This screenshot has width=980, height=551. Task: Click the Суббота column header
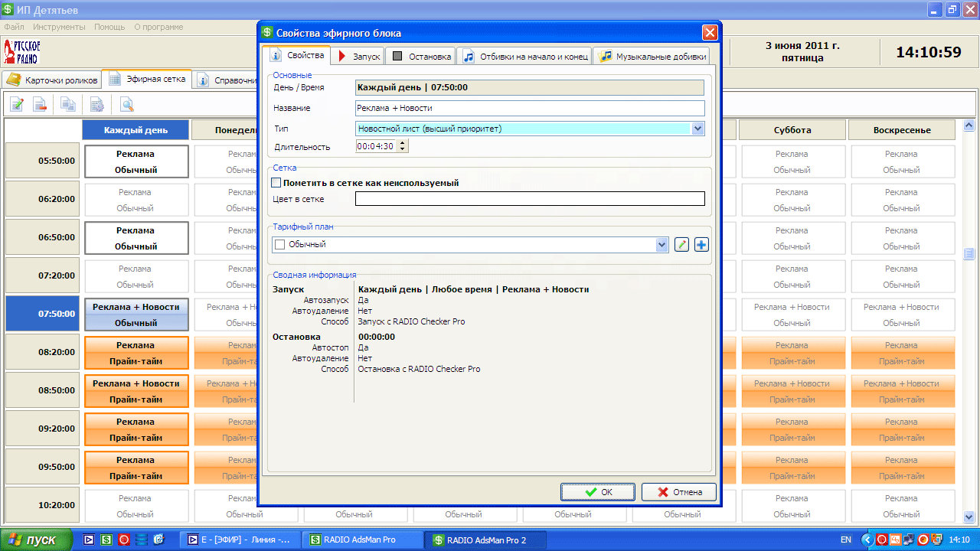792,130
